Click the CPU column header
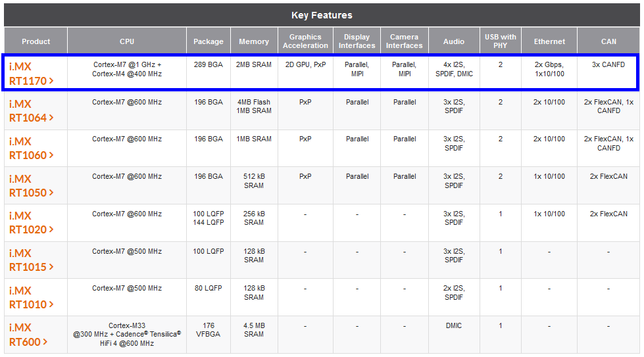 coord(127,41)
